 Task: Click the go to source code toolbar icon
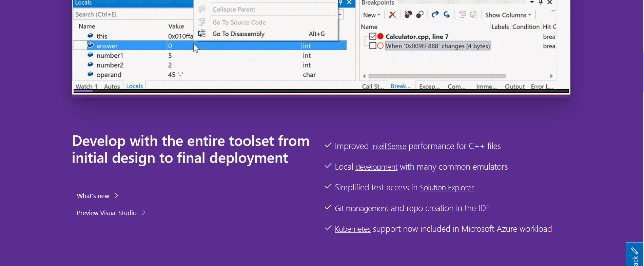[x=462, y=14]
